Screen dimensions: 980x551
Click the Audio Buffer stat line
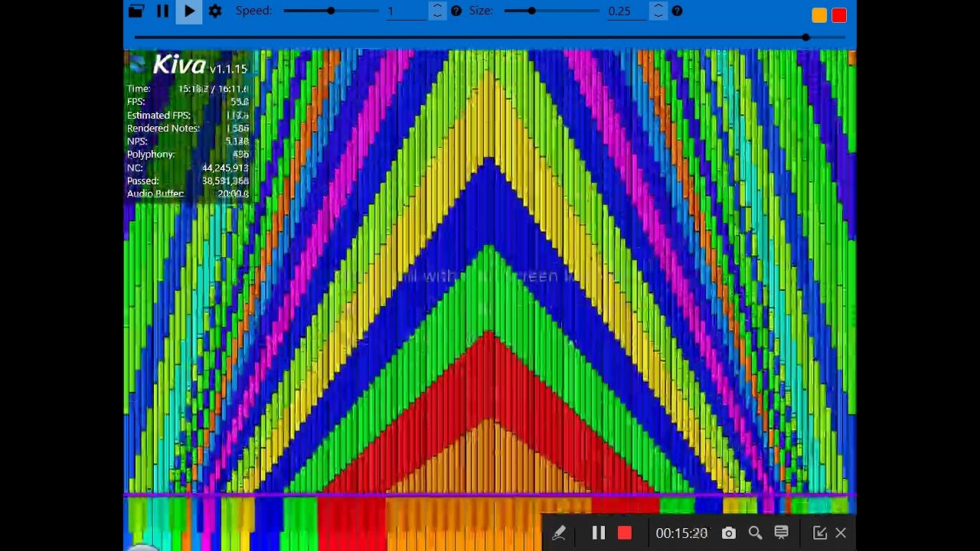coord(188,194)
